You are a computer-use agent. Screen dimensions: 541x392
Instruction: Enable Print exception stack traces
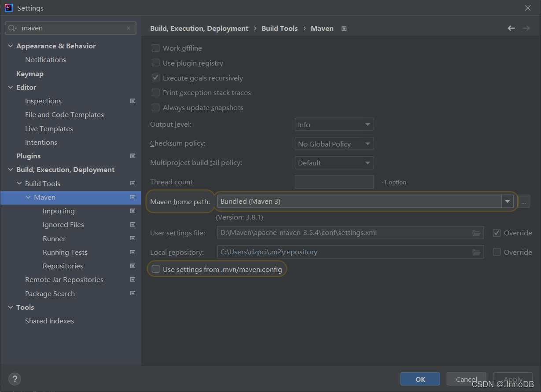pyautogui.click(x=155, y=92)
